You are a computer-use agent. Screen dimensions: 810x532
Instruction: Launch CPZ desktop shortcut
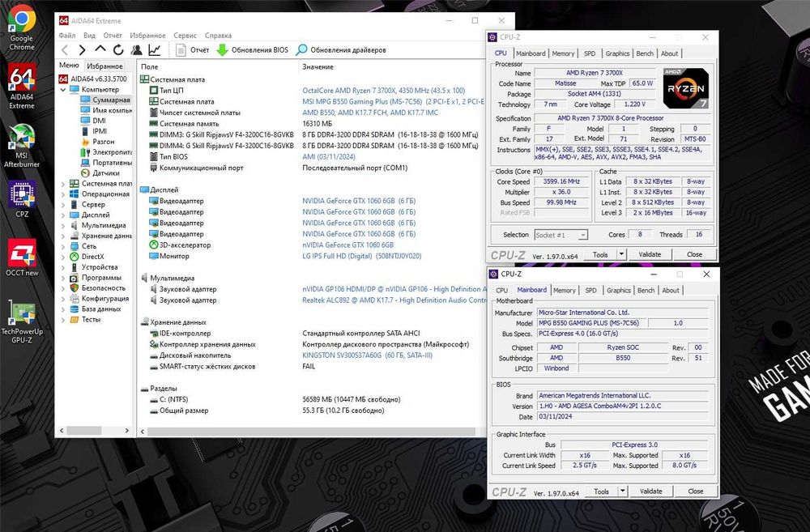point(22,198)
